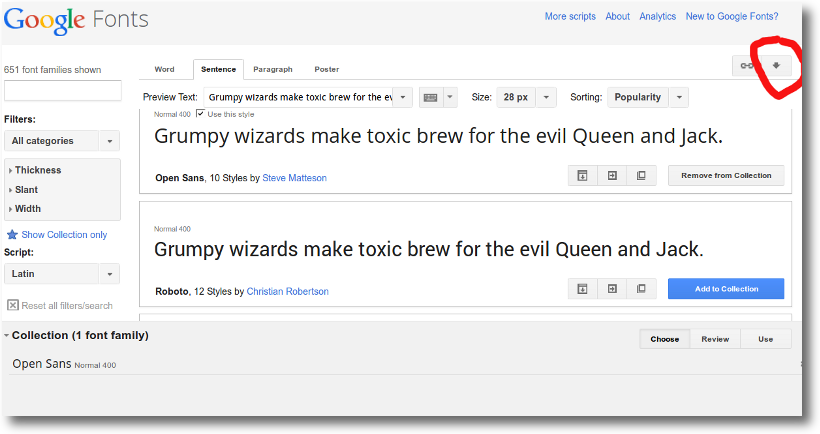Click the Roboto font name
Viewport: 820px width, 434px height.
tap(172, 291)
